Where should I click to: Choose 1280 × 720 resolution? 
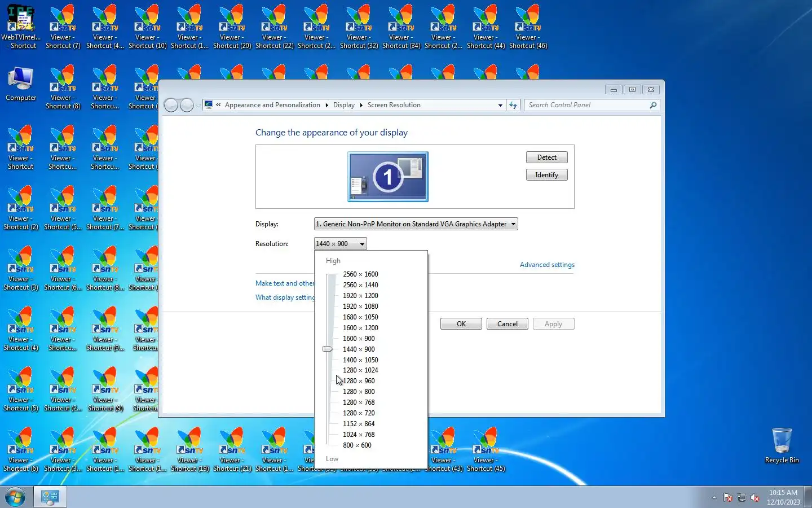[x=359, y=413]
